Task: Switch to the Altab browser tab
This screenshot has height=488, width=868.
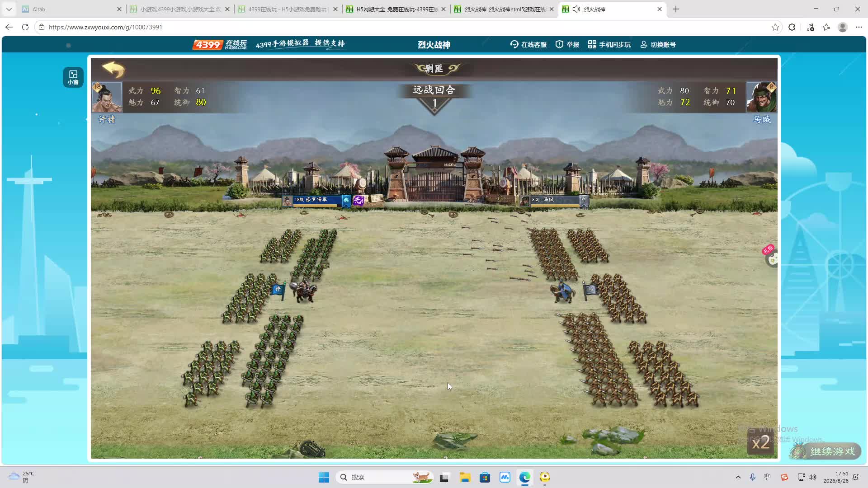Action: (x=72, y=9)
